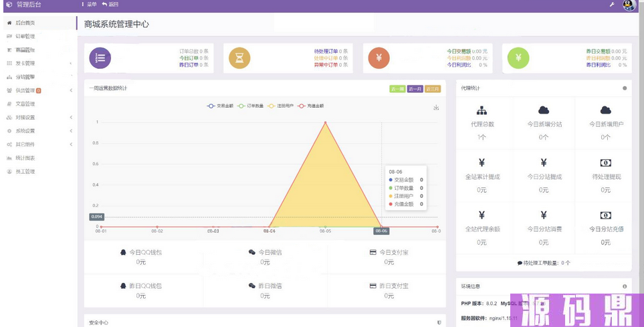Toggle 注册用户 series in chart legend

point(280,106)
